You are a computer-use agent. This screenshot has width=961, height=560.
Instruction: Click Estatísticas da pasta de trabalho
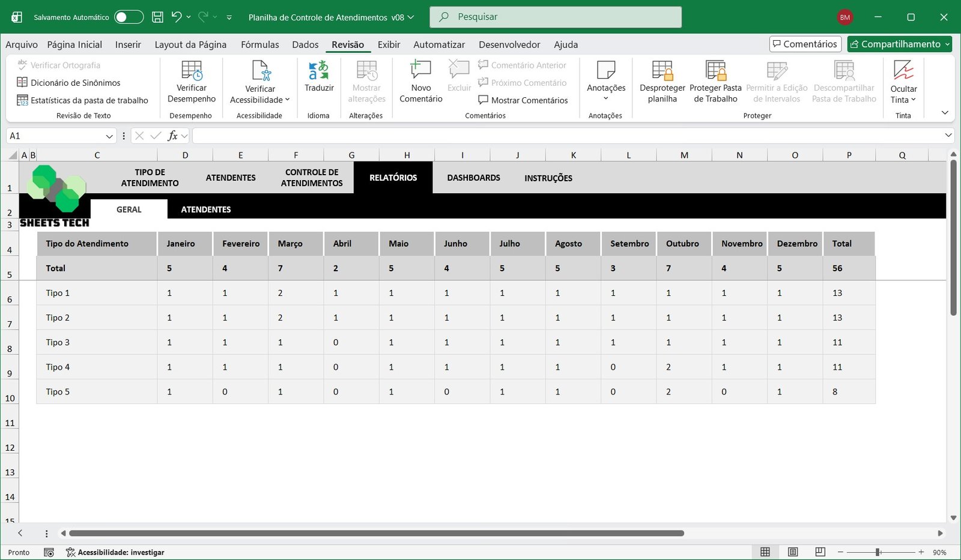[x=89, y=100]
